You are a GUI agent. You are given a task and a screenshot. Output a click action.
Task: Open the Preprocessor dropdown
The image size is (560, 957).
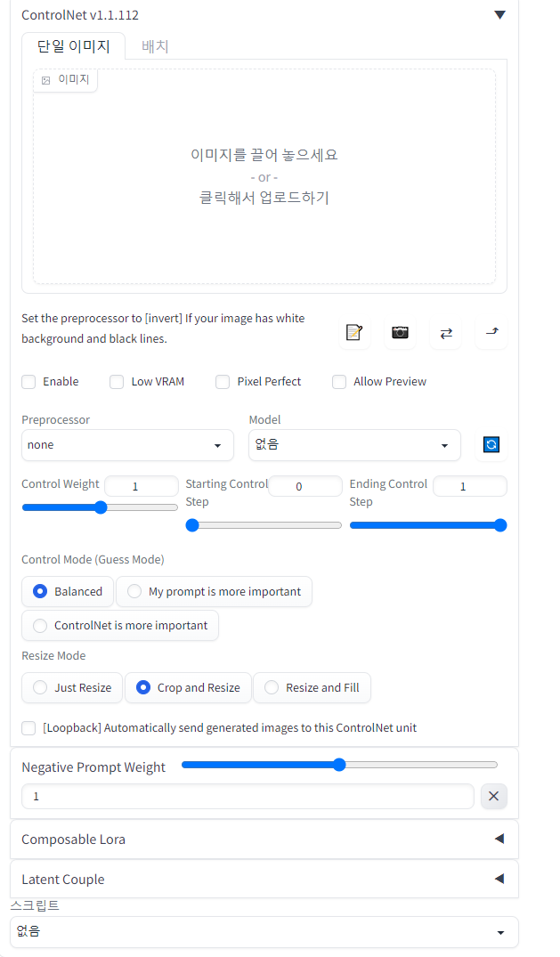click(126, 444)
